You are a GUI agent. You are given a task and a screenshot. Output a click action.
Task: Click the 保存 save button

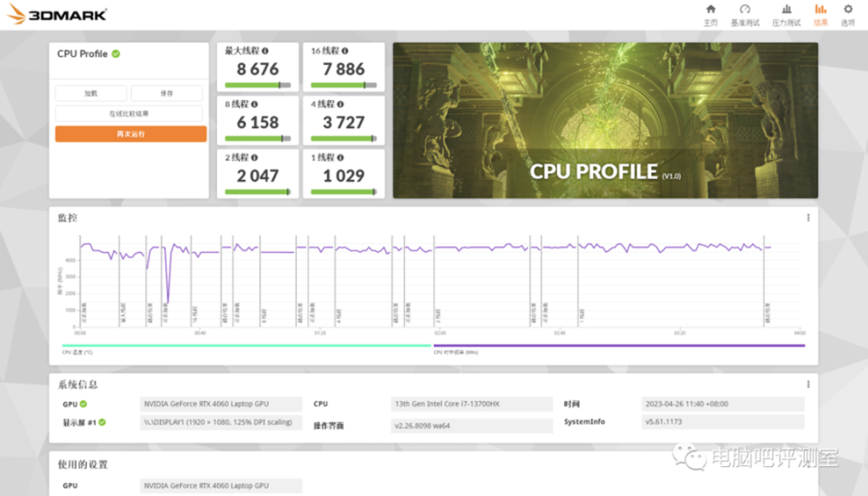(x=166, y=93)
